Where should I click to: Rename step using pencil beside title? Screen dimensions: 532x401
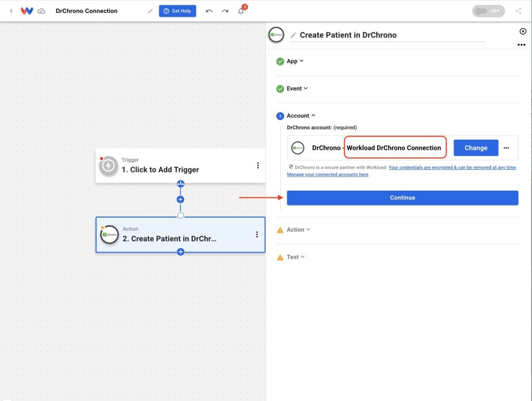point(294,35)
